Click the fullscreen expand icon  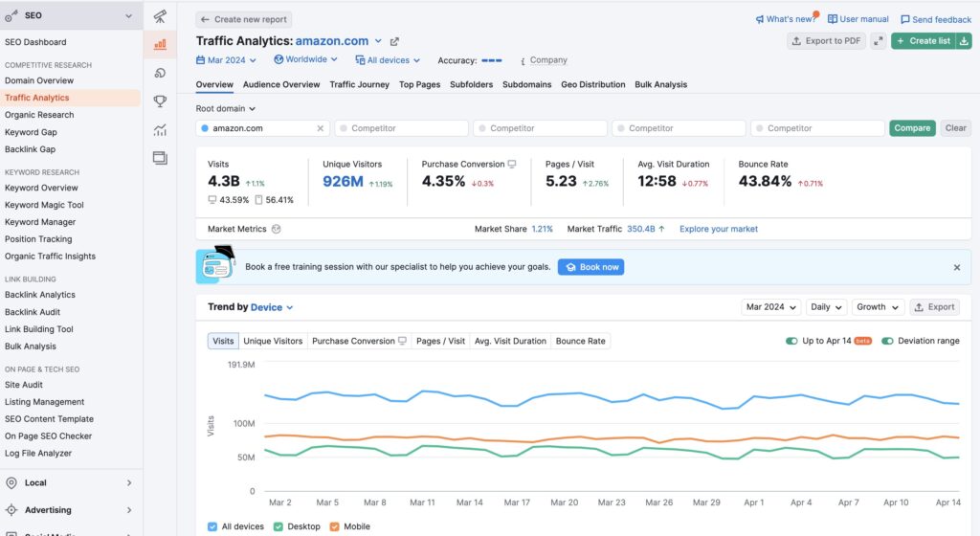point(879,40)
